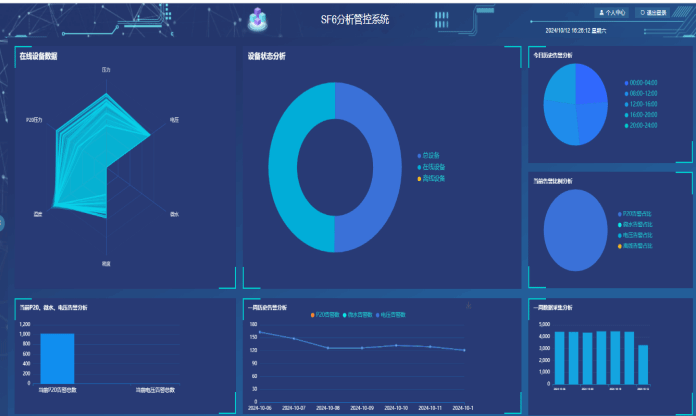This screenshot has width=696, height=416.
Task: Click the 压力 axis label on radar chart
Action: 106,70
